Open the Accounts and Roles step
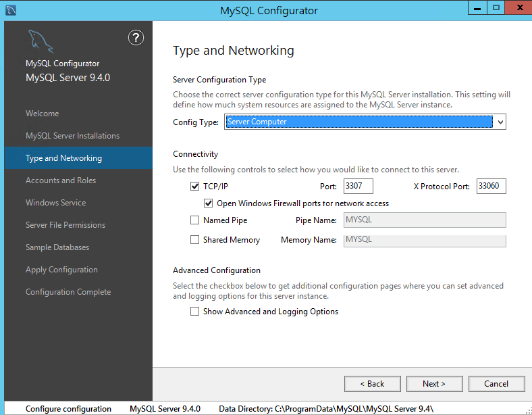 coord(61,180)
